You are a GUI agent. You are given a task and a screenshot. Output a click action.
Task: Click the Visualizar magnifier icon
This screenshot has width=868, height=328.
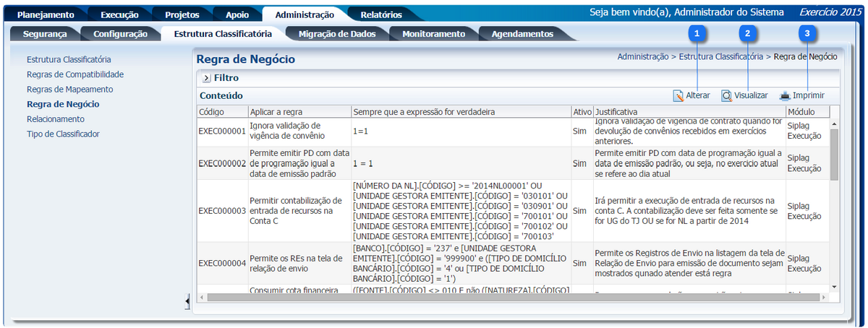click(727, 95)
